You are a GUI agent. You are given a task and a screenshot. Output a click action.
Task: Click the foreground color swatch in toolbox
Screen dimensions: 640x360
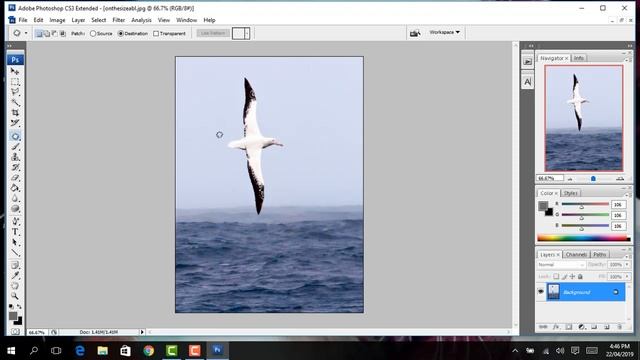coord(13,316)
